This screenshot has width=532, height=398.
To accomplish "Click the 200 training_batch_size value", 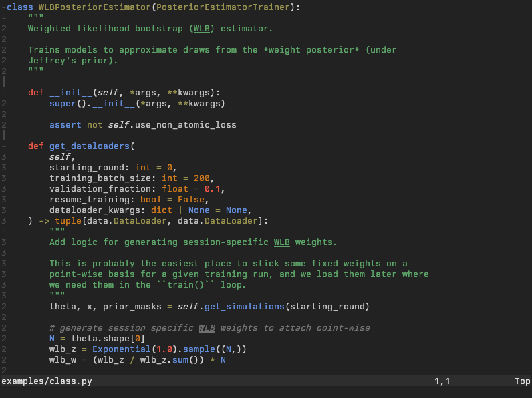I will tap(201, 178).
